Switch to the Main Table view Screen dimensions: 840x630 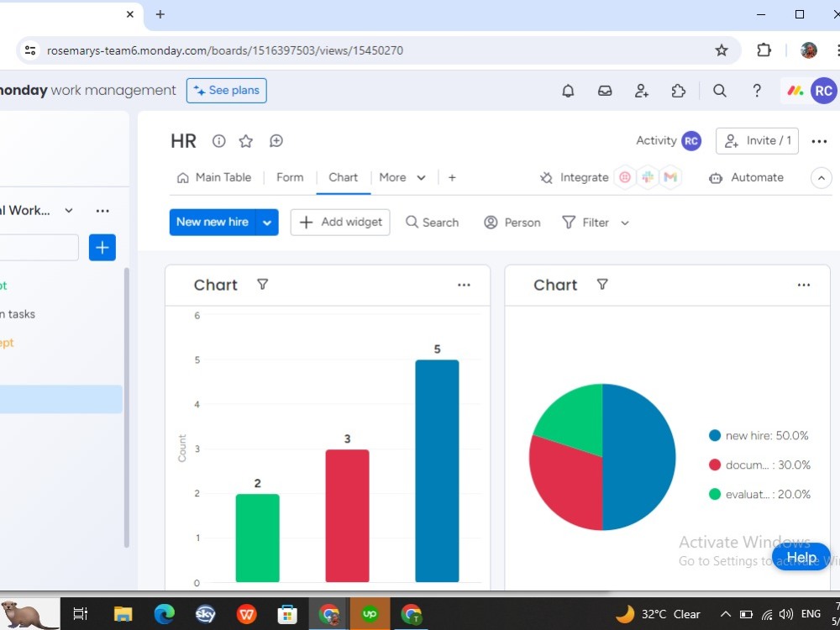213,177
